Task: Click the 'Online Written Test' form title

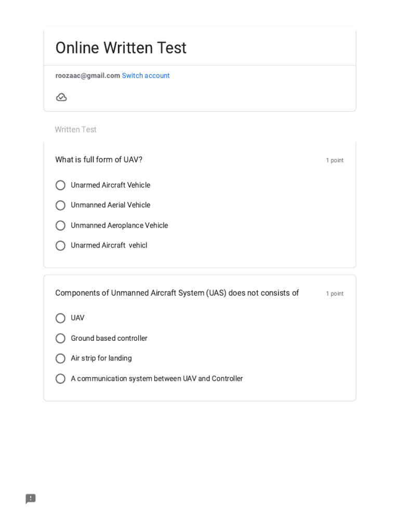Action: [121, 48]
